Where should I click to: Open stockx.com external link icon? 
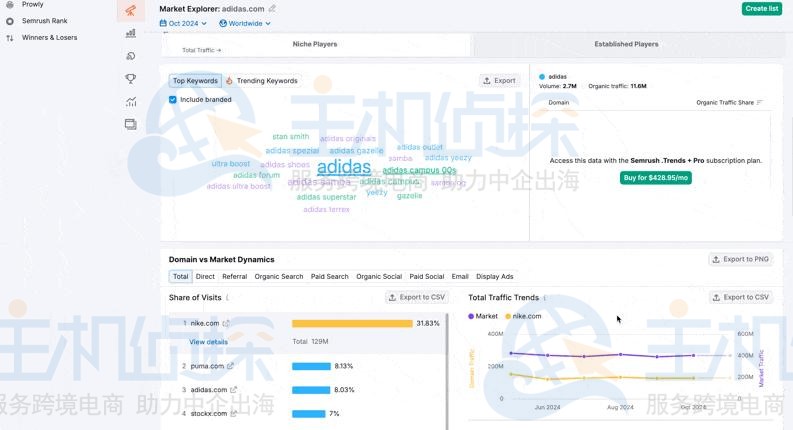pos(233,413)
